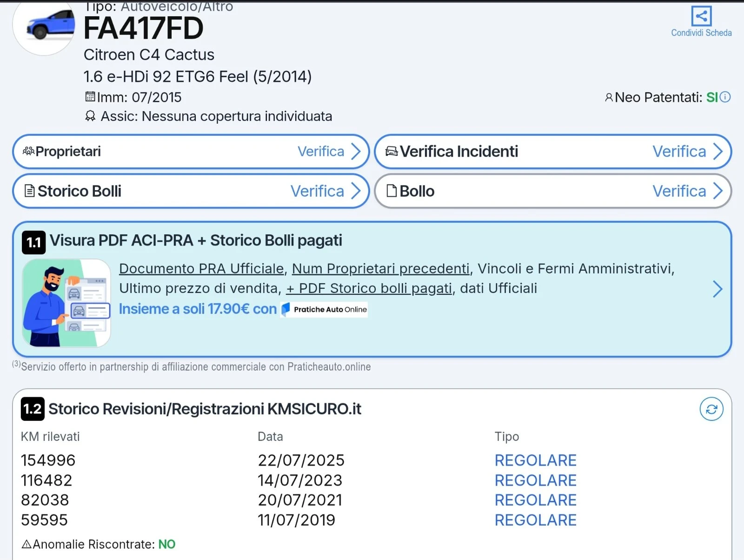Click REGOLARE for 22/07/2025 revision
Image resolution: width=744 pixels, height=560 pixels.
pyautogui.click(x=536, y=460)
